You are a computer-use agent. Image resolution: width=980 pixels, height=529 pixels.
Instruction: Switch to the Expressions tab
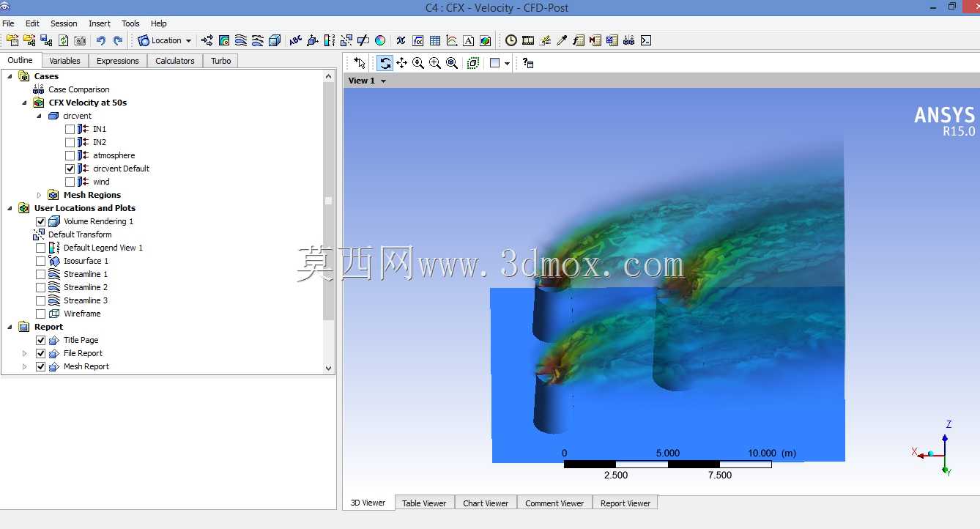[118, 61]
